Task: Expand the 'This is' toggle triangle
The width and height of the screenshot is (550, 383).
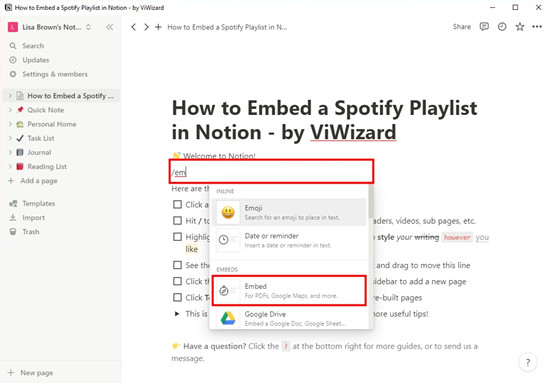Action: (x=177, y=314)
